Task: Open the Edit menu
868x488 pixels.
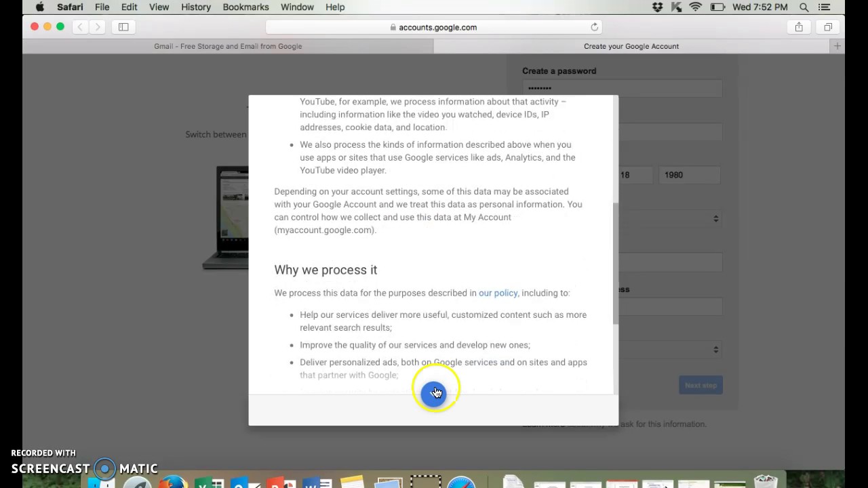Action: [x=129, y=7]
